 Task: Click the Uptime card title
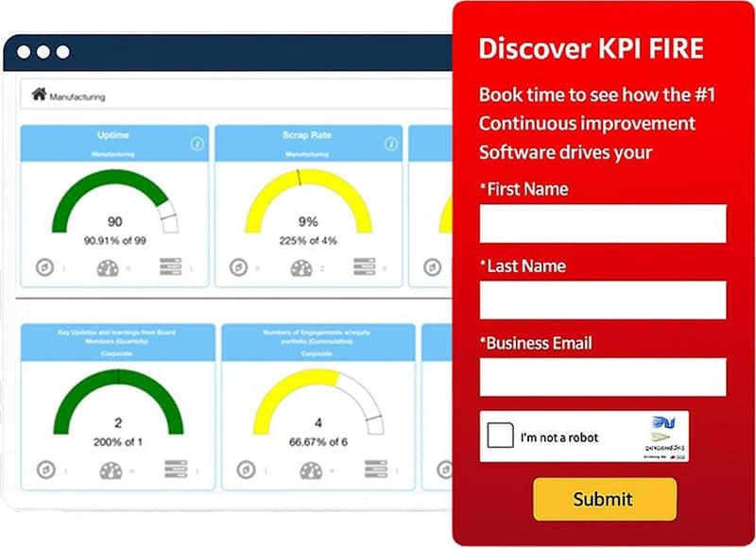click(112, 135)
